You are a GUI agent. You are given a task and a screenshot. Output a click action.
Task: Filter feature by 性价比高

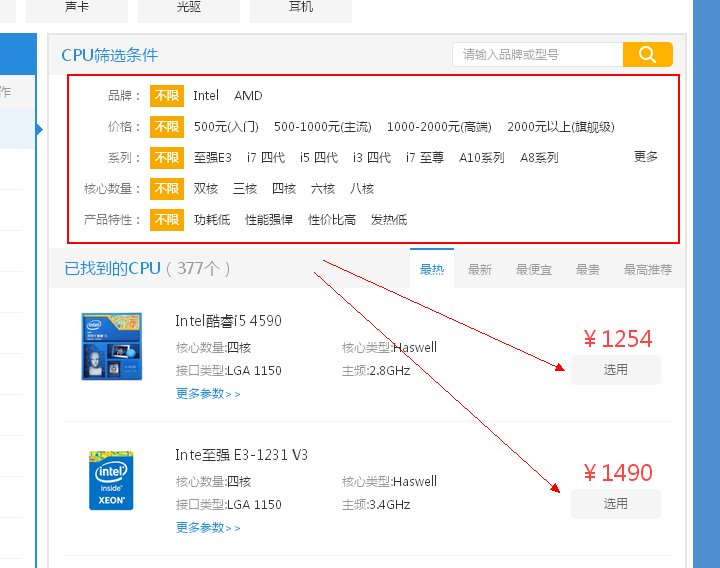tap(332, 220)
